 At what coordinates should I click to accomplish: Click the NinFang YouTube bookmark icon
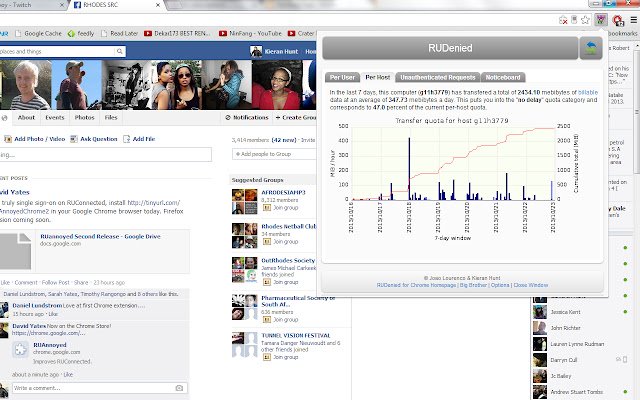click(223, 33)
